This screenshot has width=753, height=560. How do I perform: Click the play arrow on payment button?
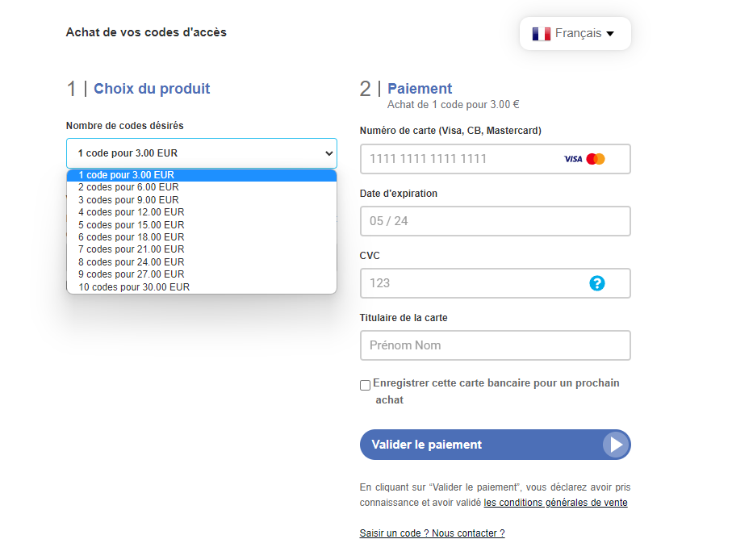tap(616, 445)
